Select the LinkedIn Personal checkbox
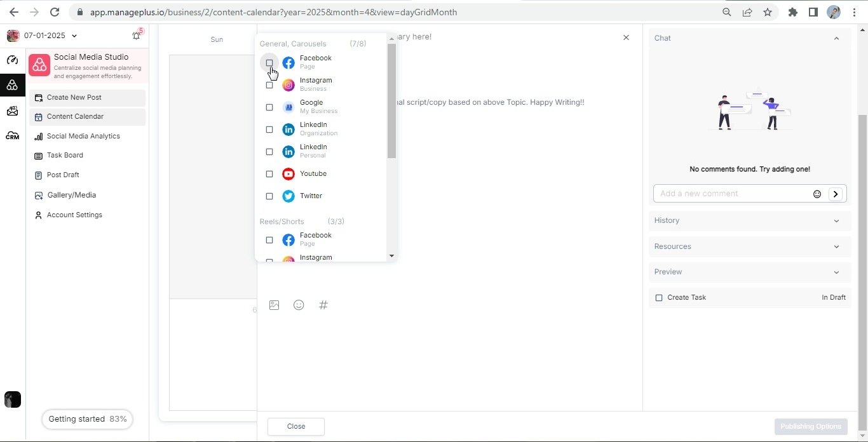Viewport: 868px width, 442px height. coord(269,152)
